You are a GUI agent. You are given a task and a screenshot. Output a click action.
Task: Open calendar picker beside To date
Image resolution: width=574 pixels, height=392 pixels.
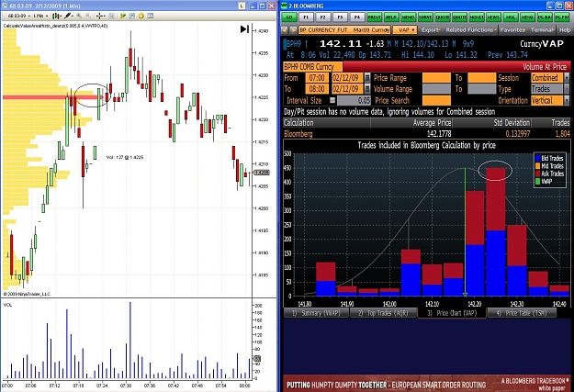(367, 88)
